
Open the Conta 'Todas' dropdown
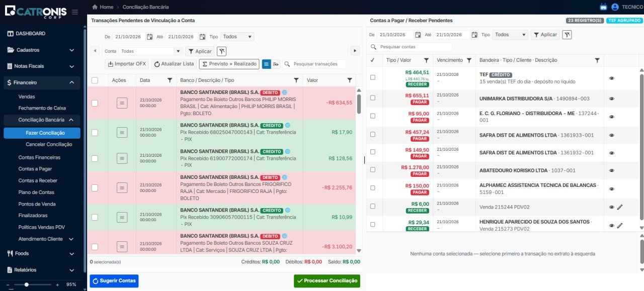[150, 51]
